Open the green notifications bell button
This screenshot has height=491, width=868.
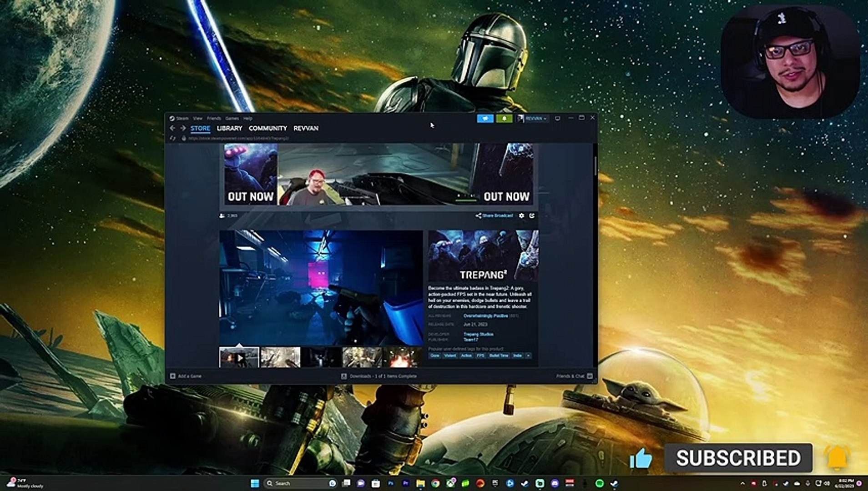point(504,118)
